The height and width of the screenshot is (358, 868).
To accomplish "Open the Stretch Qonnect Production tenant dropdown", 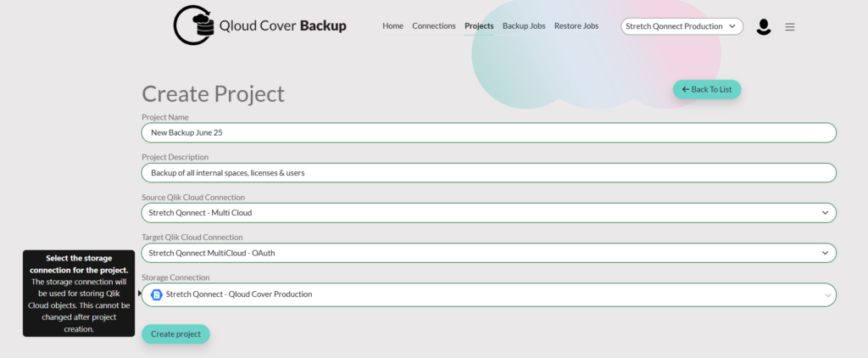I will (x=682, y=26).
